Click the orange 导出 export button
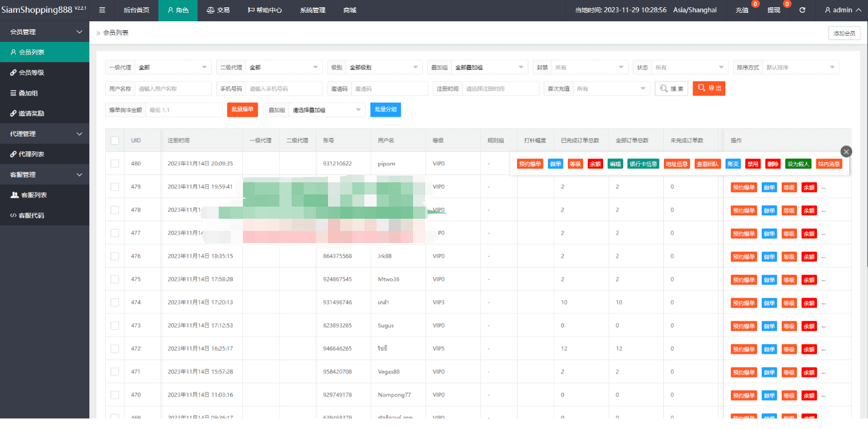Image resolution: width=868 pixels, height=429 pixels. (x=709, y=89)
